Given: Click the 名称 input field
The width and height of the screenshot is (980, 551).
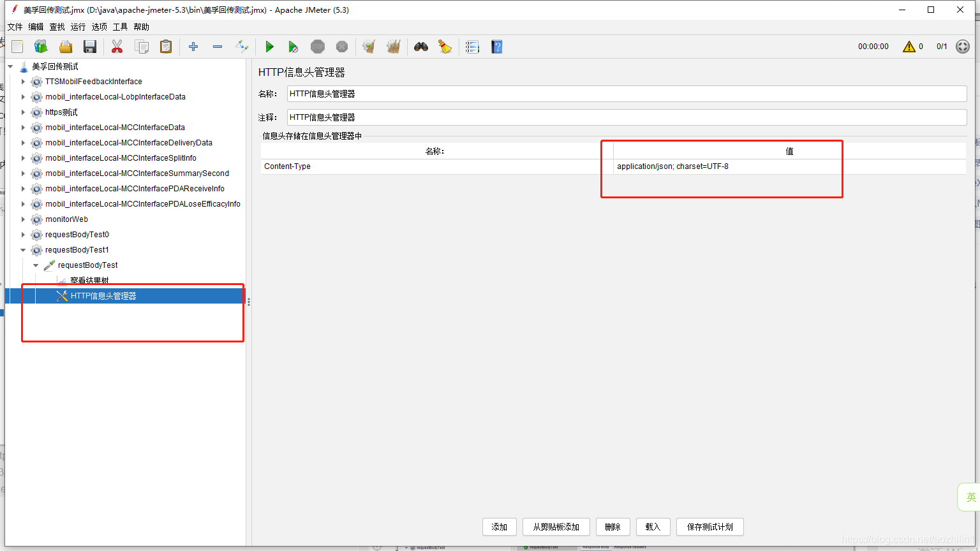Looking at the screenshot, I should (627, 94).
